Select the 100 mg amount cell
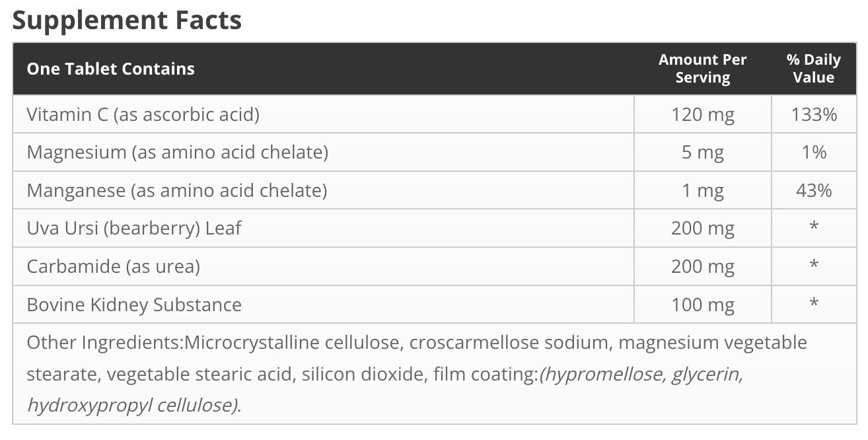This screenshot has width=868, height=440. tap(702, 305)
